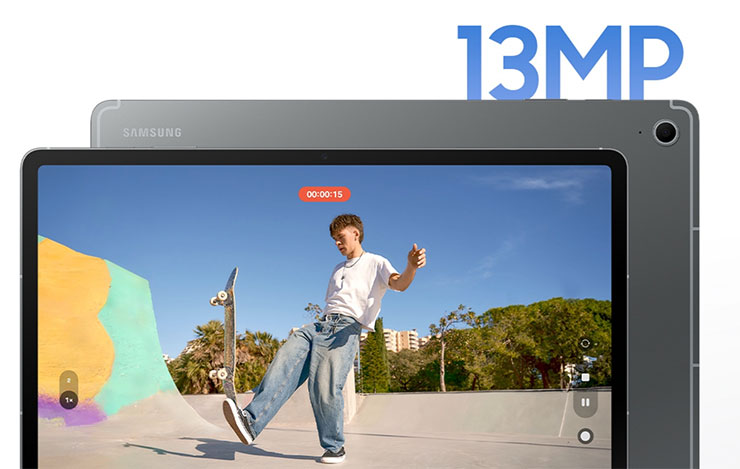Click the front camera dot on the top bezel

(324, 157)
